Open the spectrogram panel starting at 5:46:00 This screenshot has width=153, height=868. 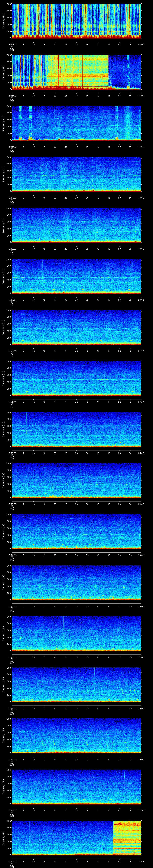[x=76, y=123]
